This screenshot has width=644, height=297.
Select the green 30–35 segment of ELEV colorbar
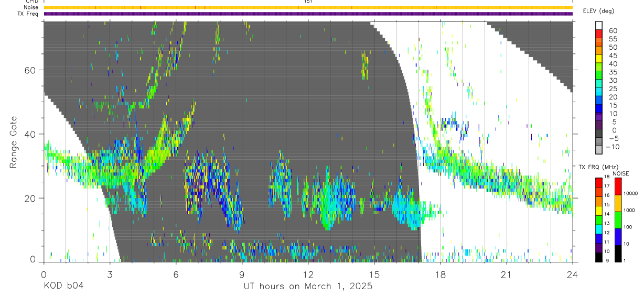point(599,76)
